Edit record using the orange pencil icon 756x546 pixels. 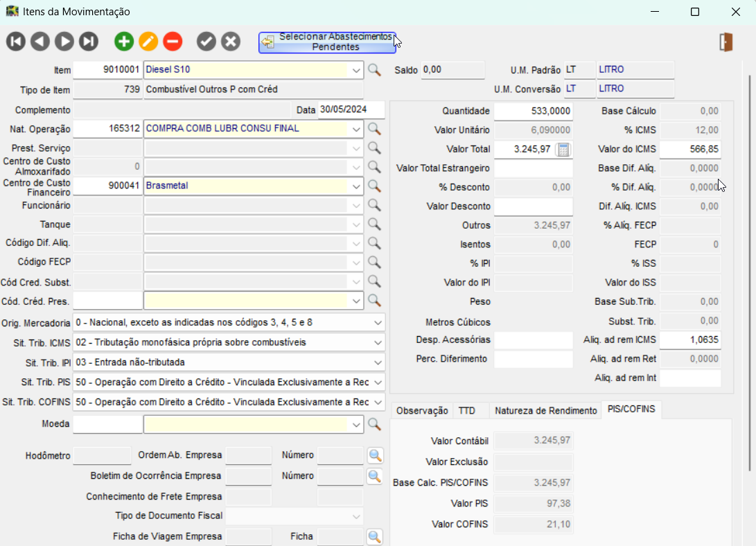(x=148, y=42)
